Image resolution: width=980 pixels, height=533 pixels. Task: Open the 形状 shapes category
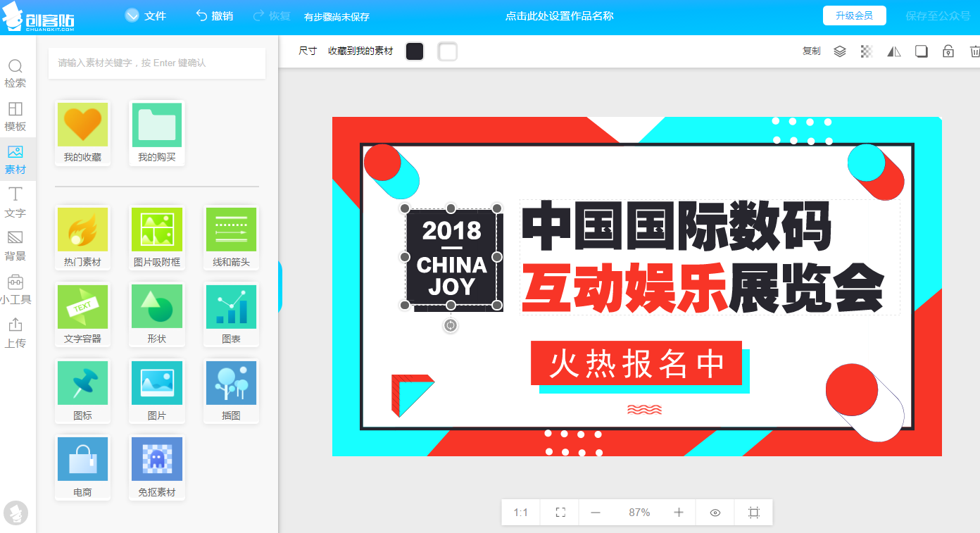click(156, 314)
